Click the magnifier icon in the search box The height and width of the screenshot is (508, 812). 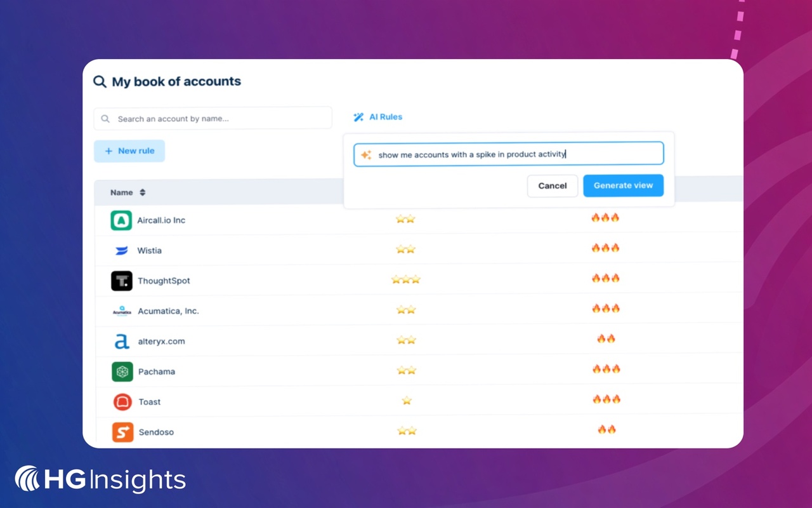pyautogui.click(x=106, y=119)
